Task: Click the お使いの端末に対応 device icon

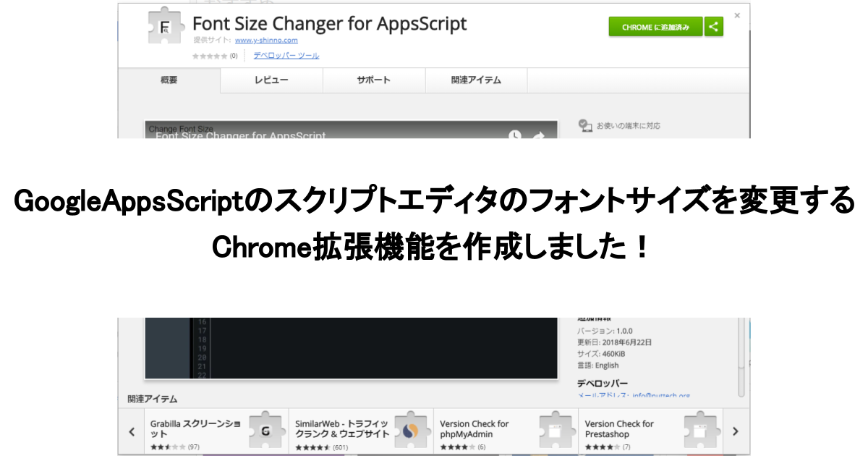Action: click(585, 126)
